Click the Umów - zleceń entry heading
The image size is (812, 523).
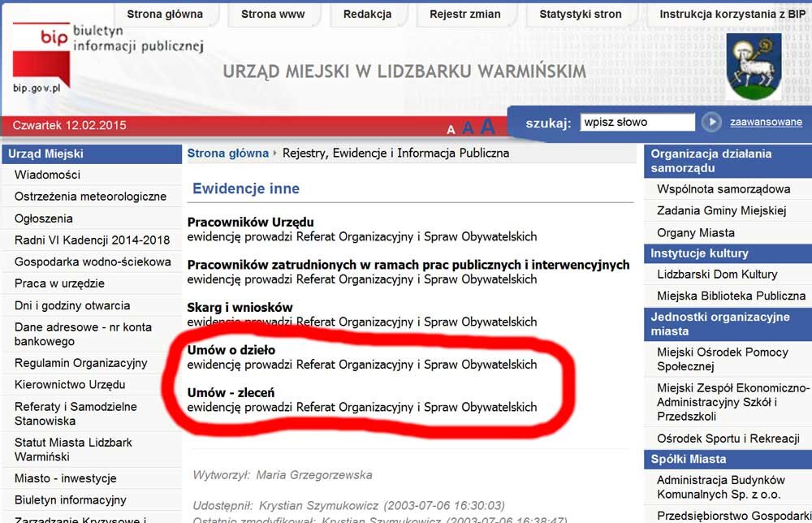(x=231, y=393)
